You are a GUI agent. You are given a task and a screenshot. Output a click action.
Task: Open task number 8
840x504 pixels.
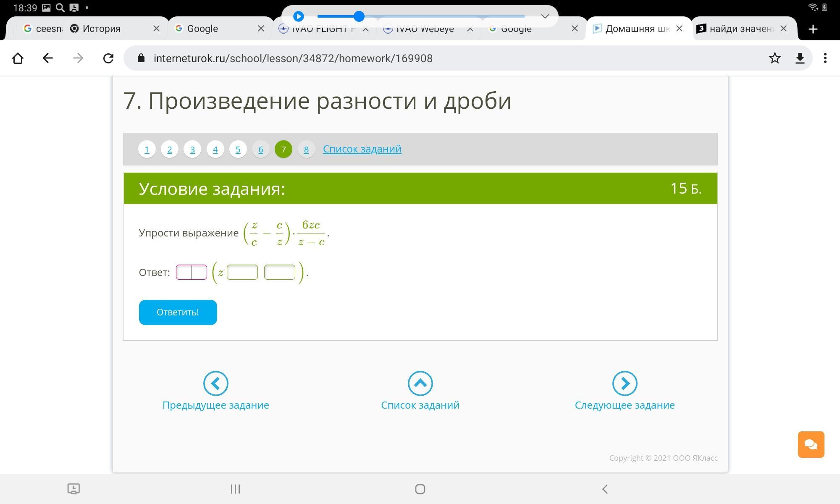click(306, 149)
